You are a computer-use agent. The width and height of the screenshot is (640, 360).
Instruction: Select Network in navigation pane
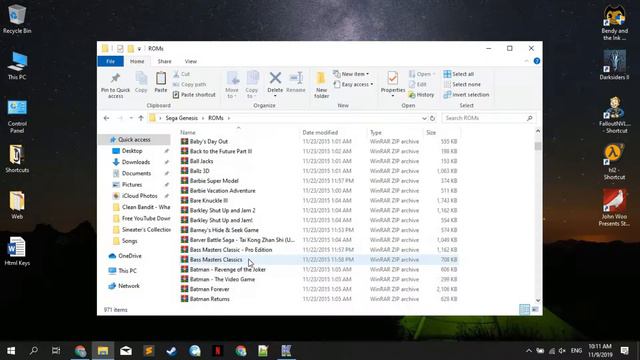pyautogui.click(x=129, y=286)
